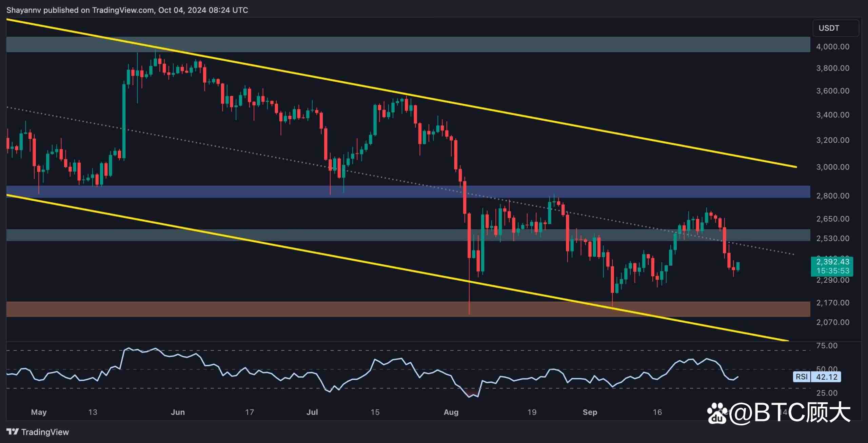Click the 3,000.00 price axis label
This screenshot has height=443, width=868.
click(x=833, y=167)
